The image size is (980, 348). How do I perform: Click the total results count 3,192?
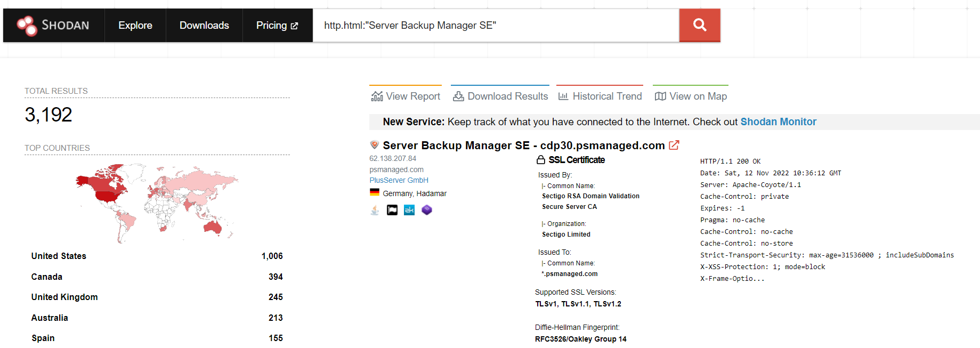[x=48, y=115]
